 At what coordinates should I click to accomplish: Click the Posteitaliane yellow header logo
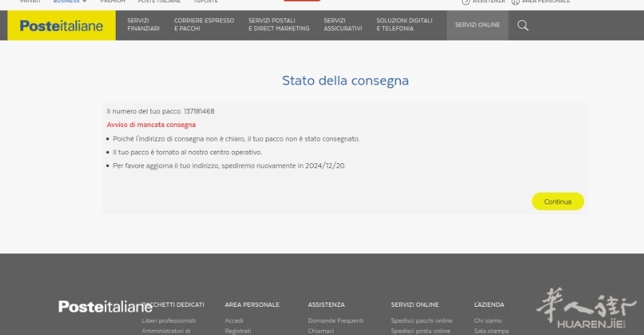coord(61,26)
